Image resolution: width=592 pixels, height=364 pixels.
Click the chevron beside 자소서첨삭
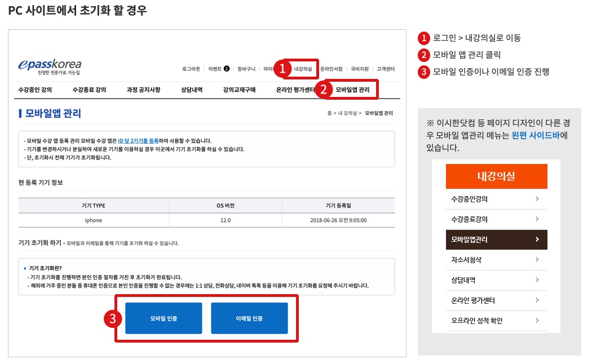[537, 260]
